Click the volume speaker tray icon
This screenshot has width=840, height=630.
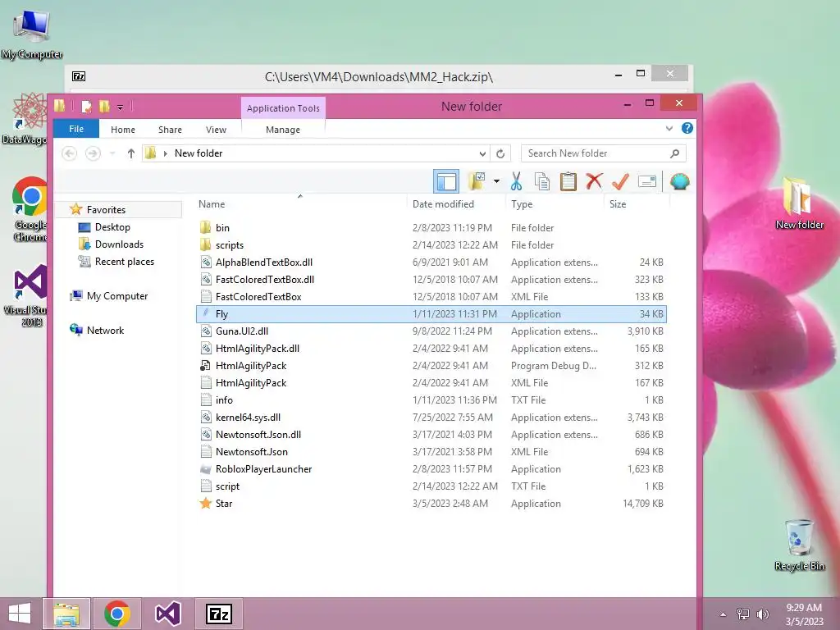point(762,614)
